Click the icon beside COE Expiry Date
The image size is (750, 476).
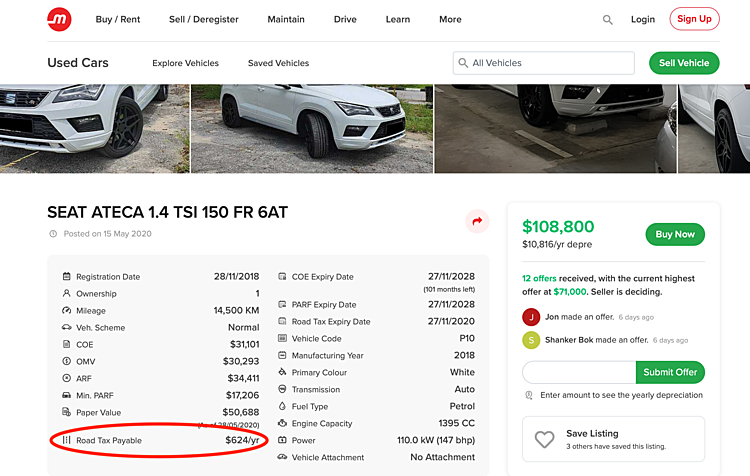pyautogui.click(x=282, y=277)
